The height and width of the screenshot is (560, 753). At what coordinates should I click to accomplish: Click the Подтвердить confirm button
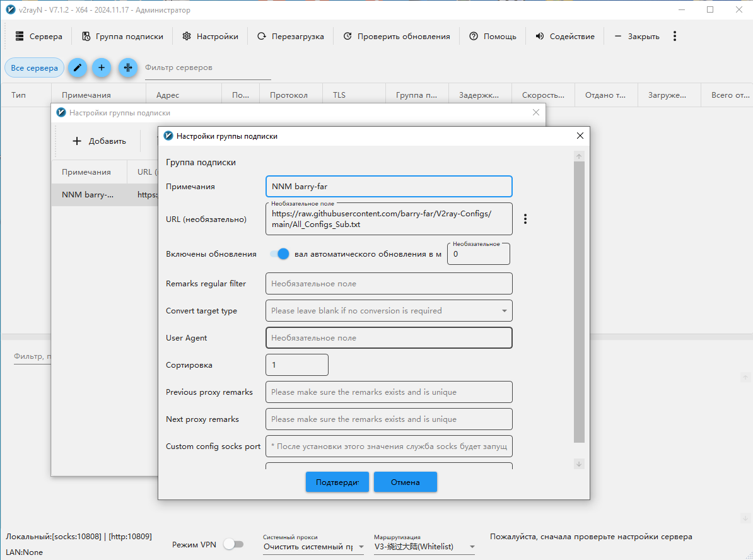point(337,482)
